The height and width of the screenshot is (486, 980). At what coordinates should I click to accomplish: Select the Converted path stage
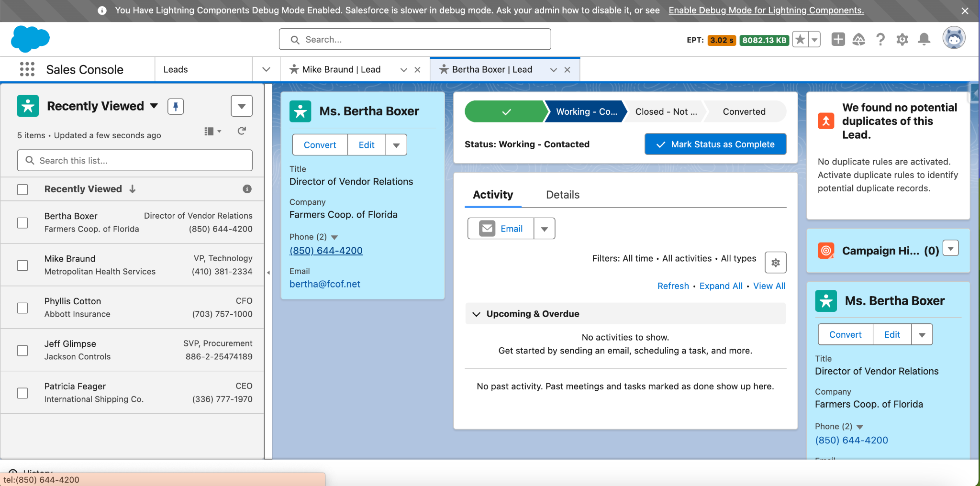pos(744,111)
